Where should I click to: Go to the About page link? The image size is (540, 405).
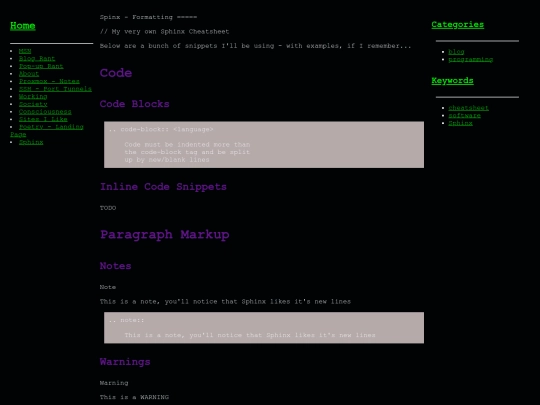[29, 74]
